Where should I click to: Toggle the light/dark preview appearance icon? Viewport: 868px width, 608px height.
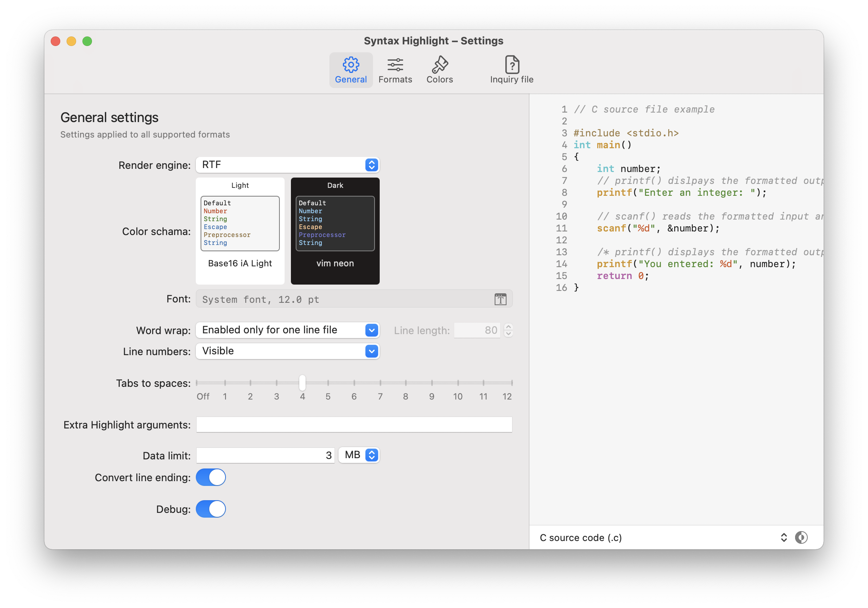pos(801,537)
